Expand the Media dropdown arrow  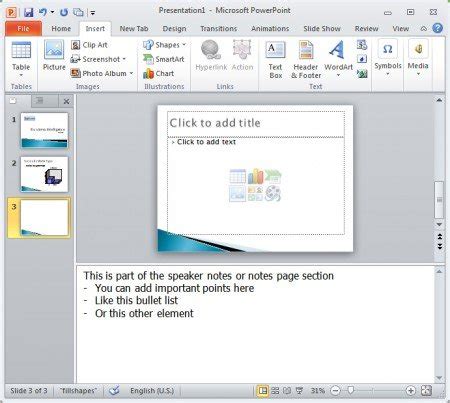click(418, 74)
